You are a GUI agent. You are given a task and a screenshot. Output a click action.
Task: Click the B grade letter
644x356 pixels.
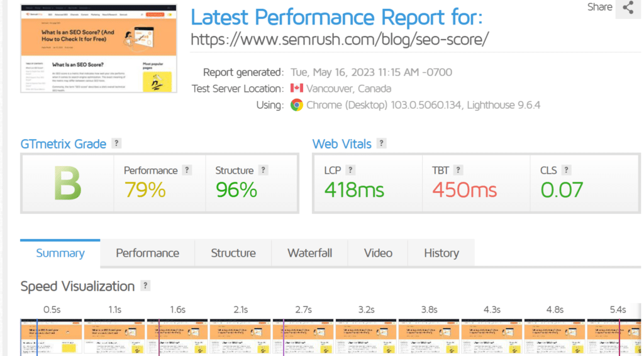click(x=68, y=183)
